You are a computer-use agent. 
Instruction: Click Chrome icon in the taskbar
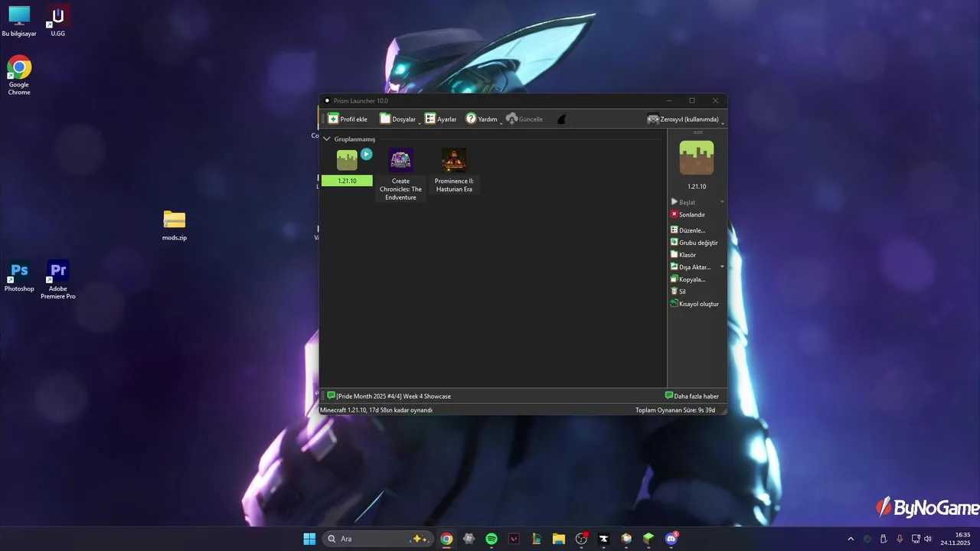[446, 539]
